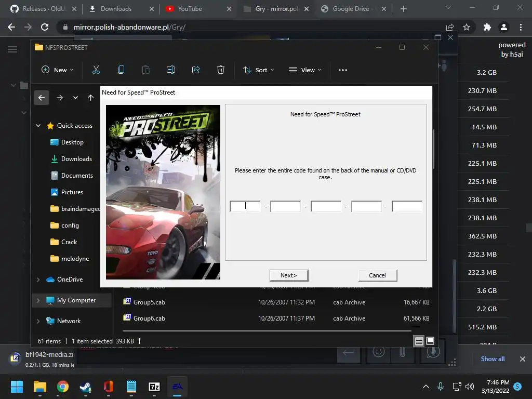Open Chrome extensions puzzle icon
The image size is (532, 399).
[x=487, y=27]
